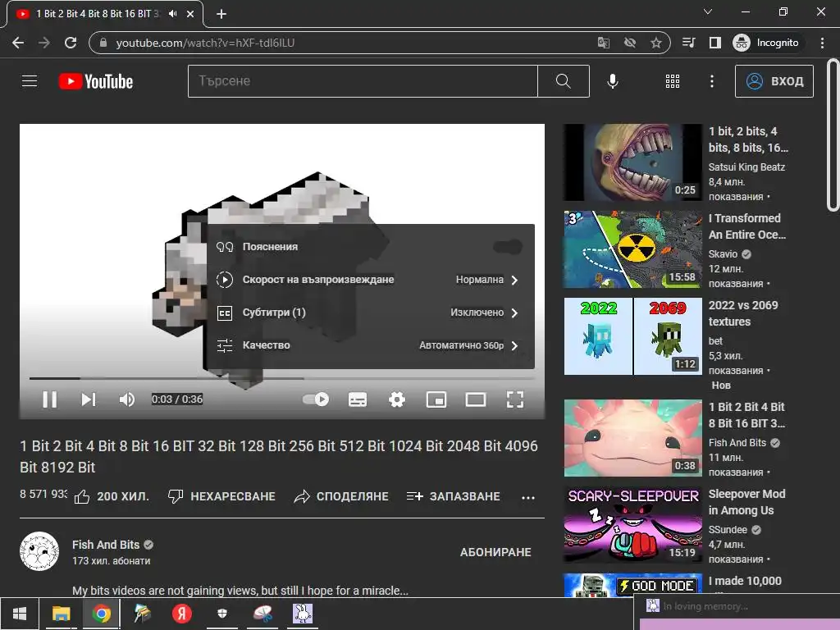The height and width of the screenshot is (630, 840).
Task: Enter full screen mode
Action: pos(515,399)
